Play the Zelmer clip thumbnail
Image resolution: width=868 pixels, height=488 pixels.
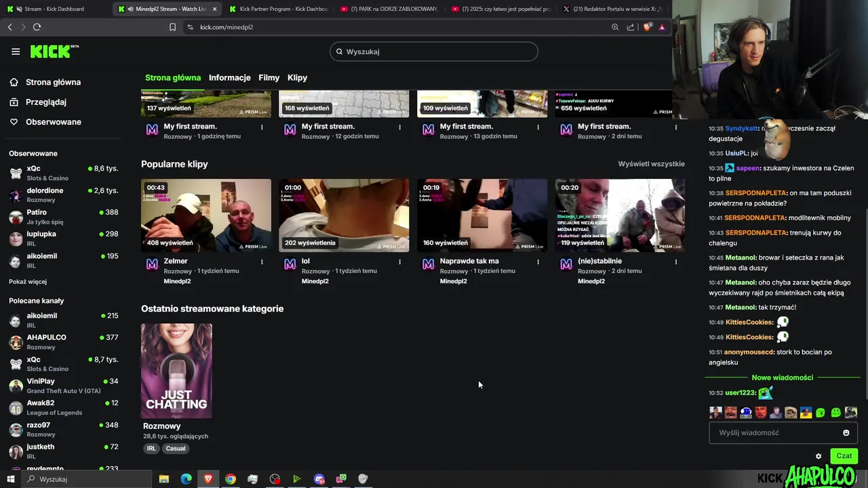pyautogui.click(x=206, y=216)
